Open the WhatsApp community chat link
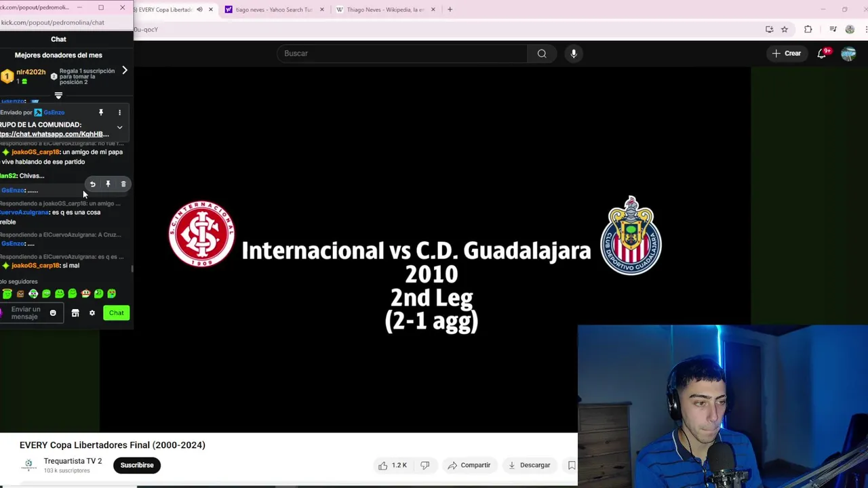868x488 pixels. click(x=54, y=134)
